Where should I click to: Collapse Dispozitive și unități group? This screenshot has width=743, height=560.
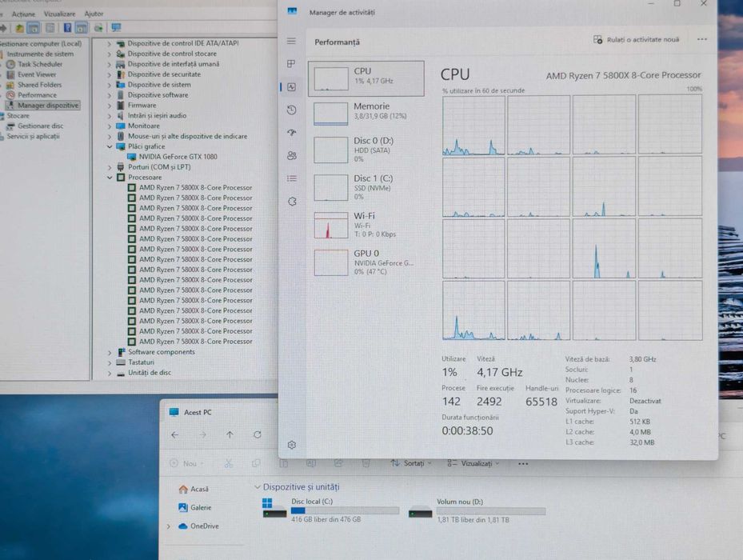pyautogui.click(x=258, y=487)
